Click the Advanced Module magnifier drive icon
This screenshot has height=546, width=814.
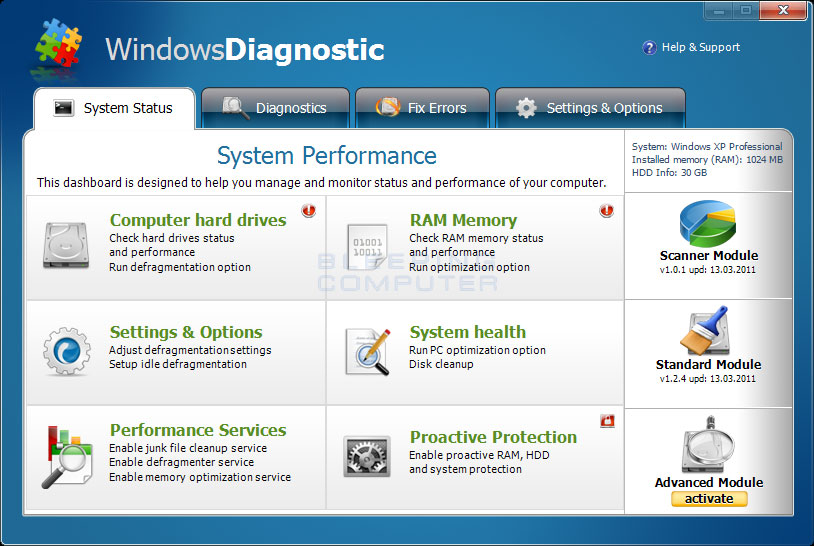point(708,445)
